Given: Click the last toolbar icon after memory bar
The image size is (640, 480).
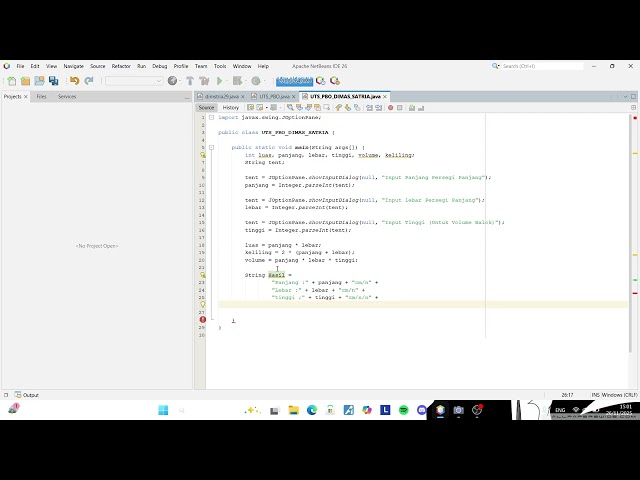Looking at the screenshot, I should [x=335, y=81].
